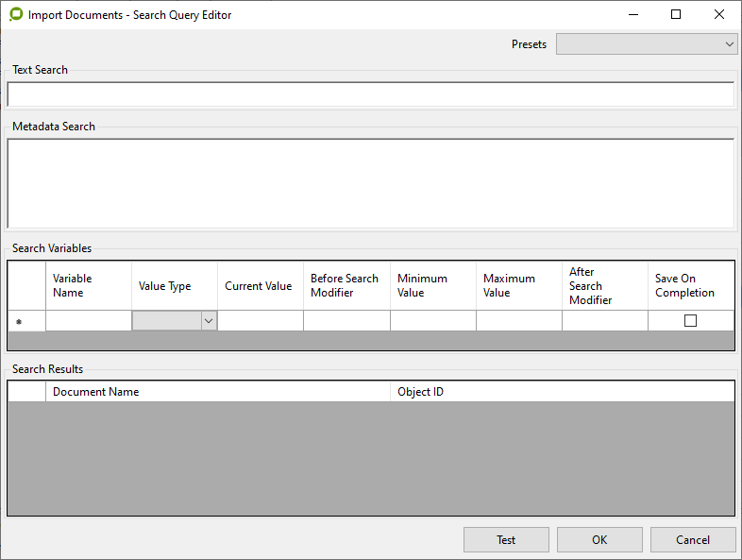
Task: Click the Object ID column header
Action: [561, 392]
